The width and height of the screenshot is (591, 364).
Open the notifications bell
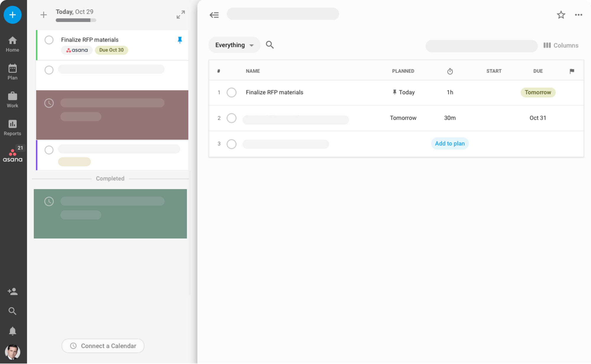[12, 331]
